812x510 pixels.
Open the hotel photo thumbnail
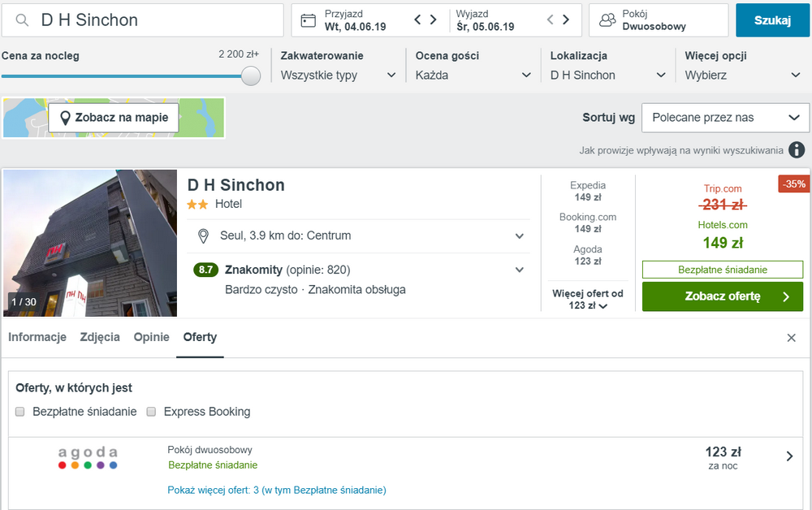90,243
